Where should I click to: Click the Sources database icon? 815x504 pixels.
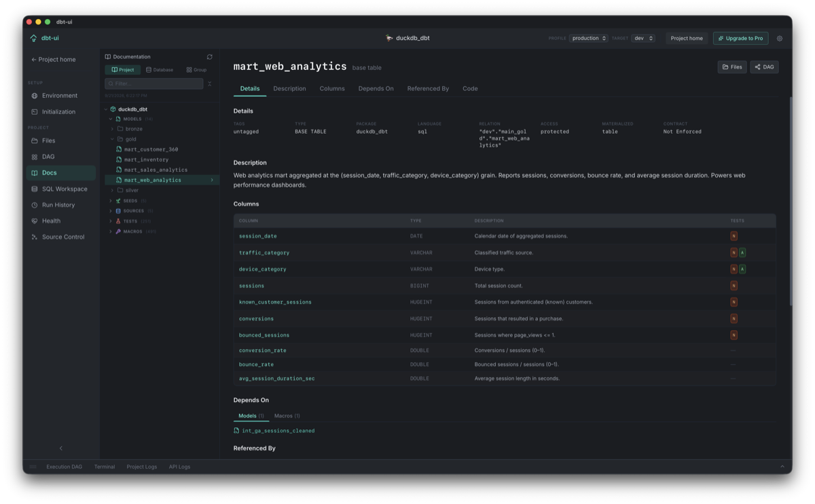point(118,211)
